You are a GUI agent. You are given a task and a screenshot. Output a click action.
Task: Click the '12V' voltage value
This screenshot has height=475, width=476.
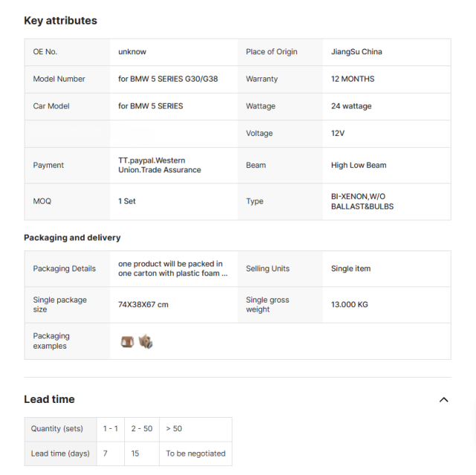[338, 134]
